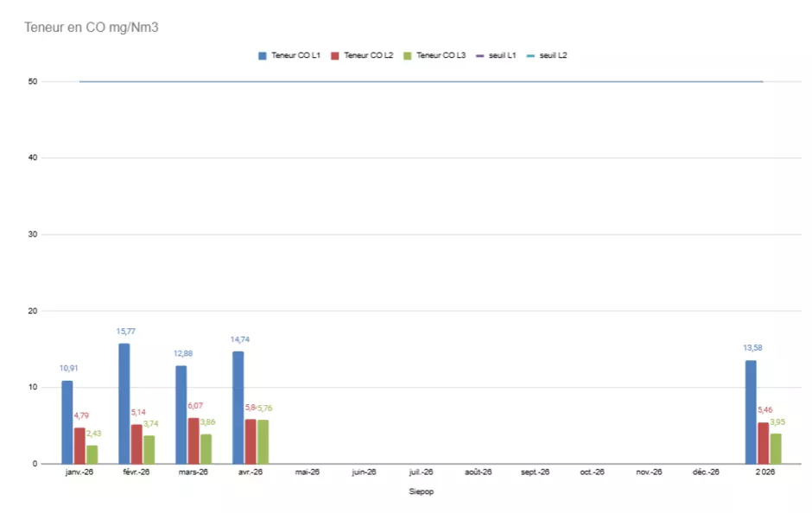This screenshot has width=812, height=513.
Task: Select the blue 2026 bar labeled 13,58
Action: click(x=751, y=412)
